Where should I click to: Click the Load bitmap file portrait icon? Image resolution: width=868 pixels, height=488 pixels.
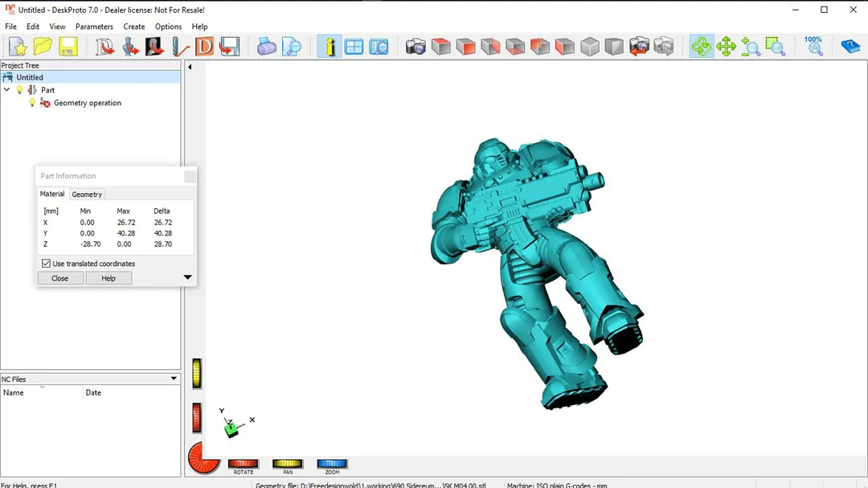(154, 47)
